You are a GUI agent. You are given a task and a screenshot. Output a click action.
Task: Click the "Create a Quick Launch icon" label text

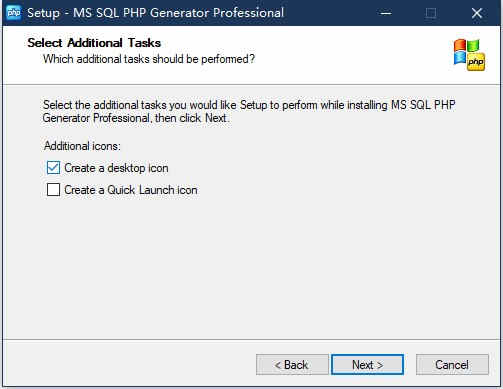(x=131, y=190)
